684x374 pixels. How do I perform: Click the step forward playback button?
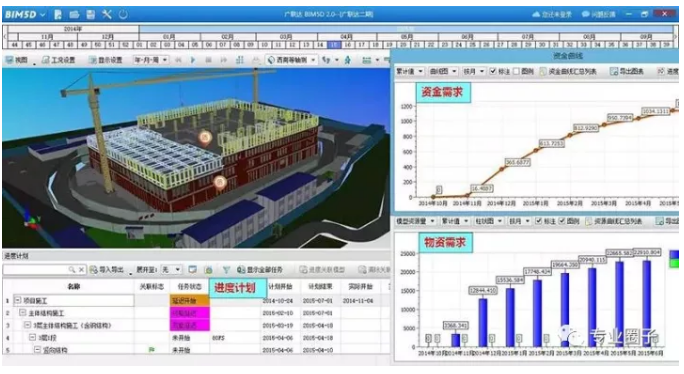(224, 60)
